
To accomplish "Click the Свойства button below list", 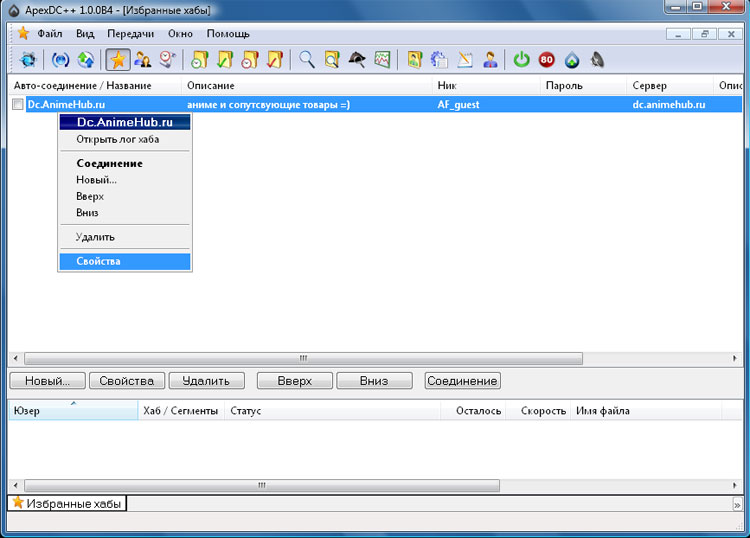I will coord(127,381).
